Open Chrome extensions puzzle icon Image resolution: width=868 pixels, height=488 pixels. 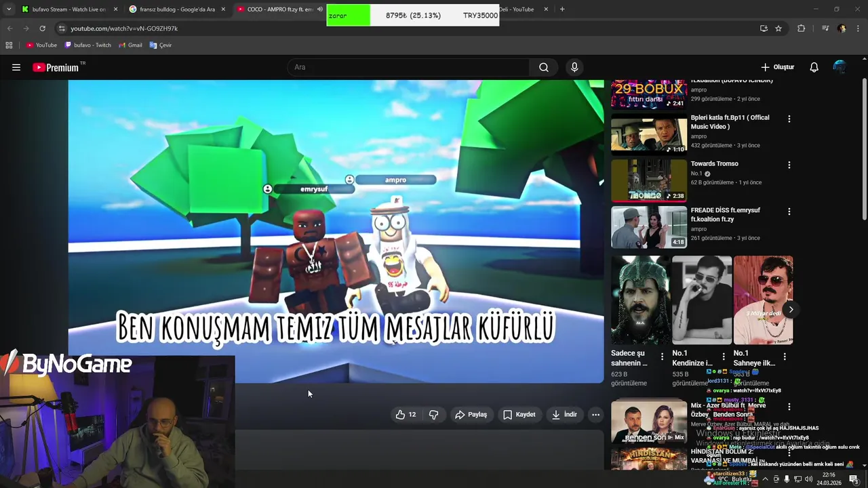click(x=802, y=28)
